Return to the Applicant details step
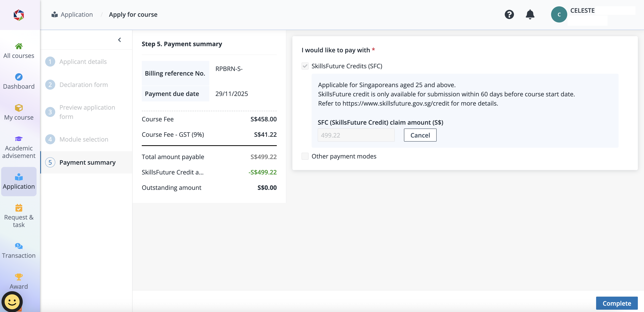This screenshot has height=312, width=644. point(83,62)
